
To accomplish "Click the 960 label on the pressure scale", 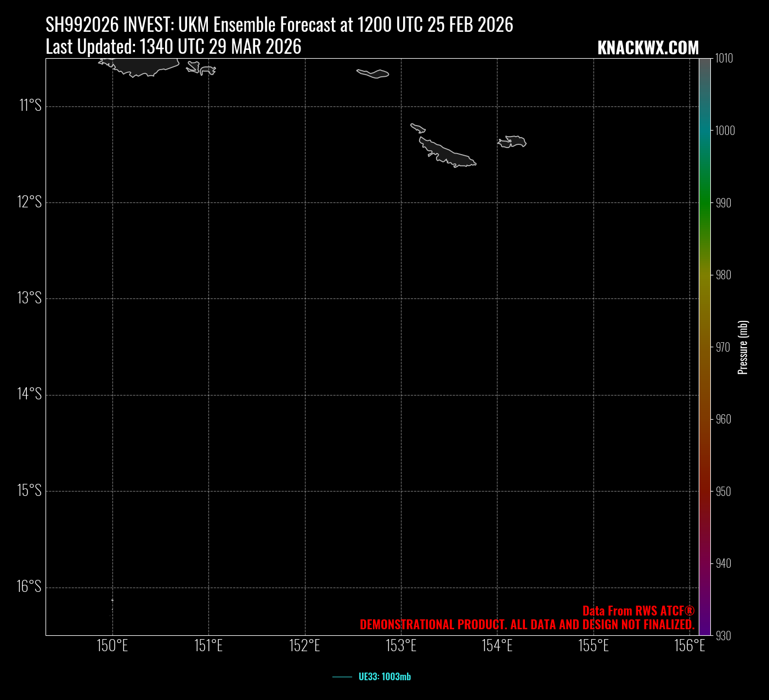I will 723,419.
